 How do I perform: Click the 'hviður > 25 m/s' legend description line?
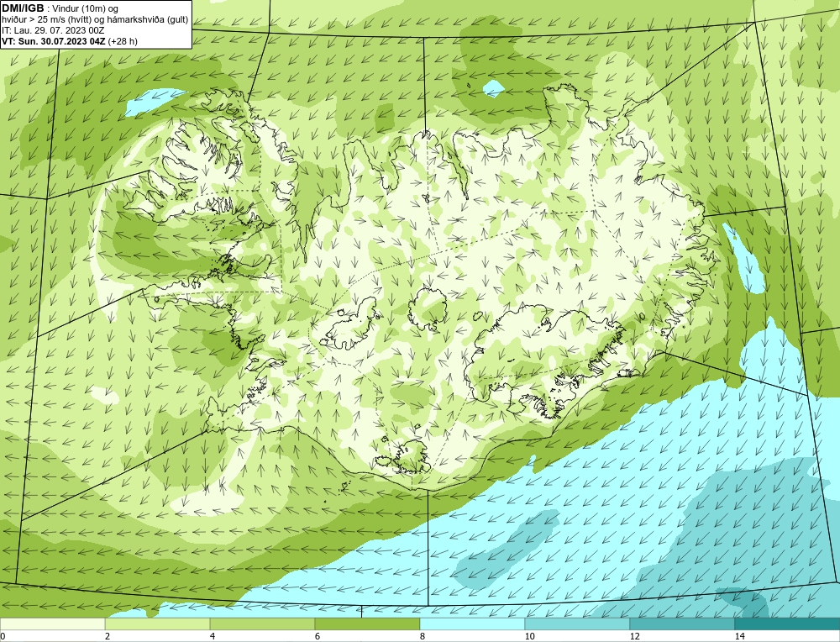[x=95, y=20]
